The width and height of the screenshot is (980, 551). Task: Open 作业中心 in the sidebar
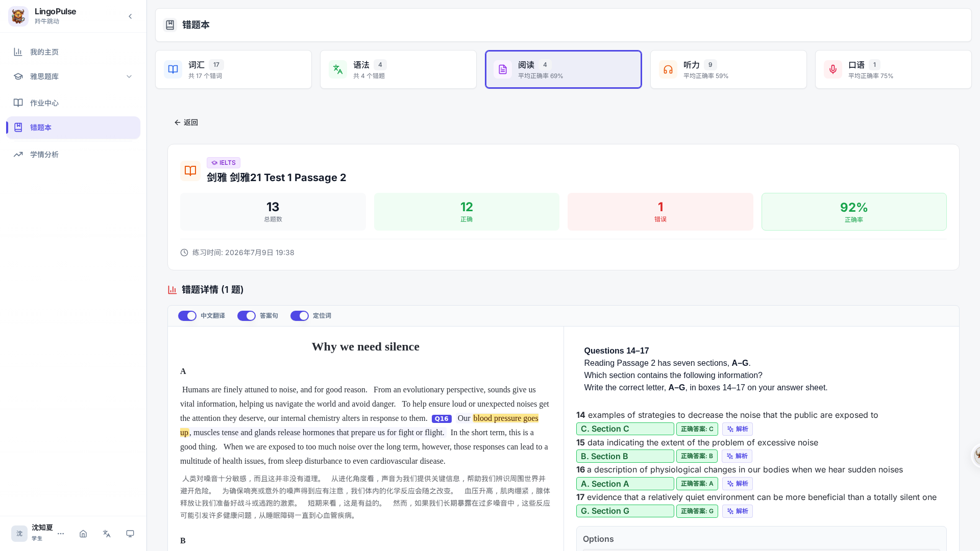(x=73, y=103)
